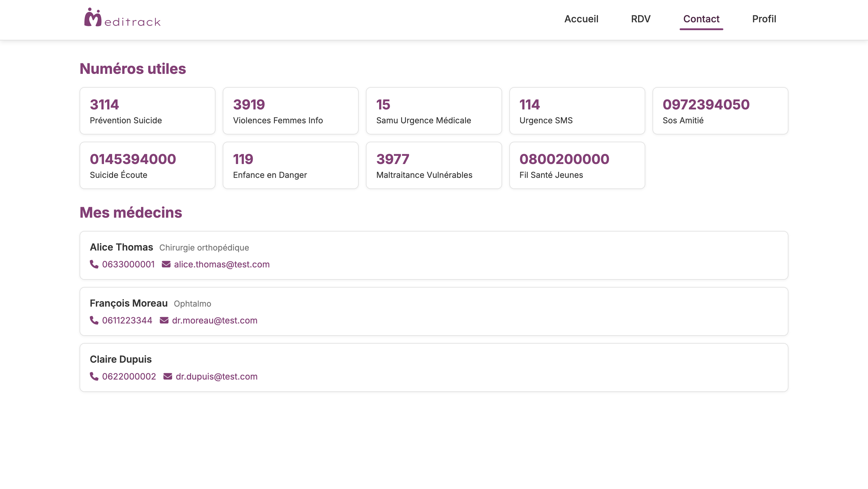Click phone icon beside 0633000001
868x489 pixels.
[94, 264]
